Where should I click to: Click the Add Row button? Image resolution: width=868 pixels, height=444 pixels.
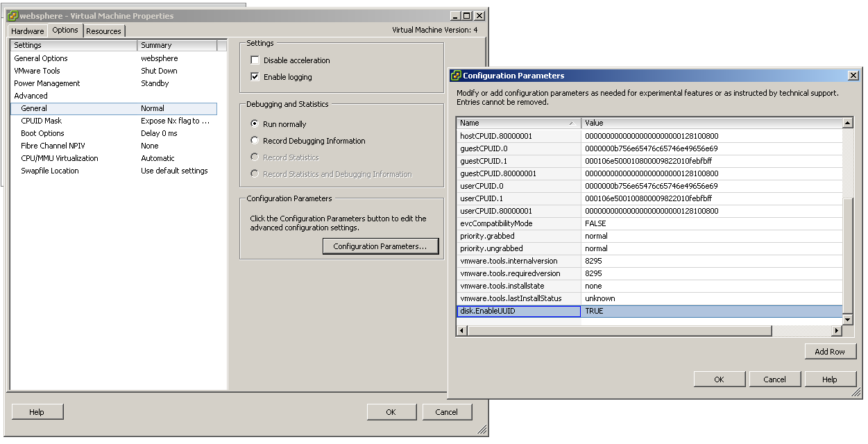tap(831, 351)
